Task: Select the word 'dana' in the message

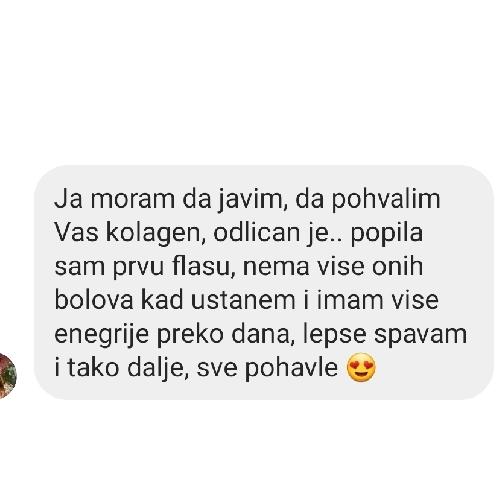Action: coord(260,334)
